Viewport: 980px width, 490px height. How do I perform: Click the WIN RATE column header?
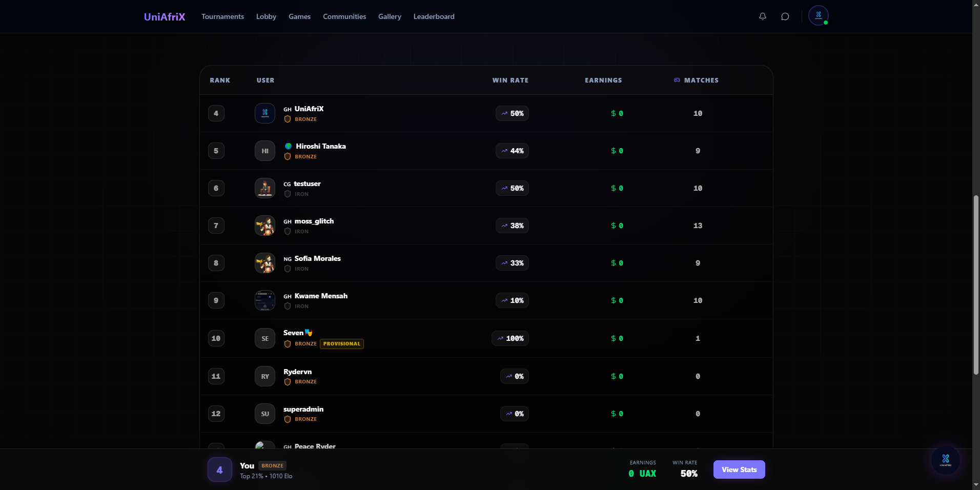(511, 80)
